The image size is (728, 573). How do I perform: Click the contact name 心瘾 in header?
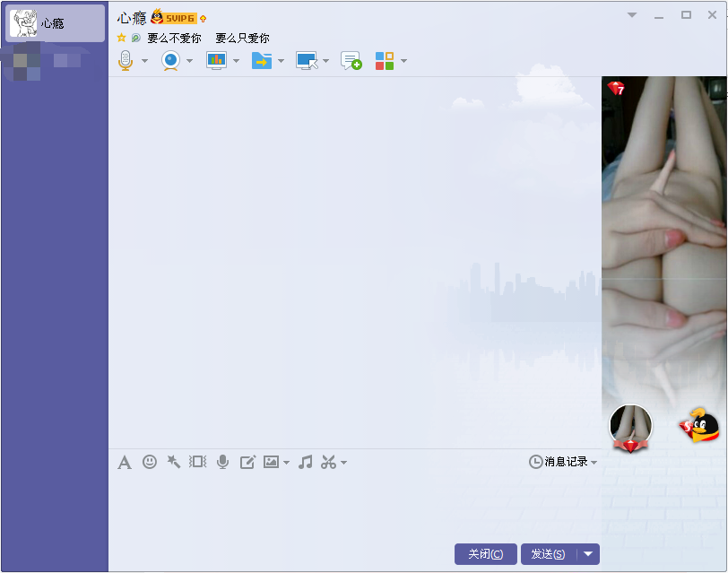pos(132,18)
